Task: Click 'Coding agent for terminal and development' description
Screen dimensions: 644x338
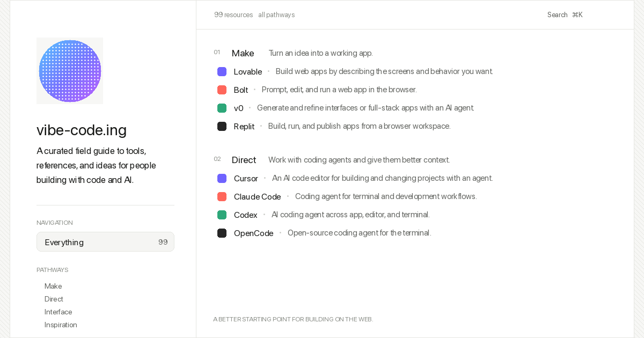Action: (386, 196)
